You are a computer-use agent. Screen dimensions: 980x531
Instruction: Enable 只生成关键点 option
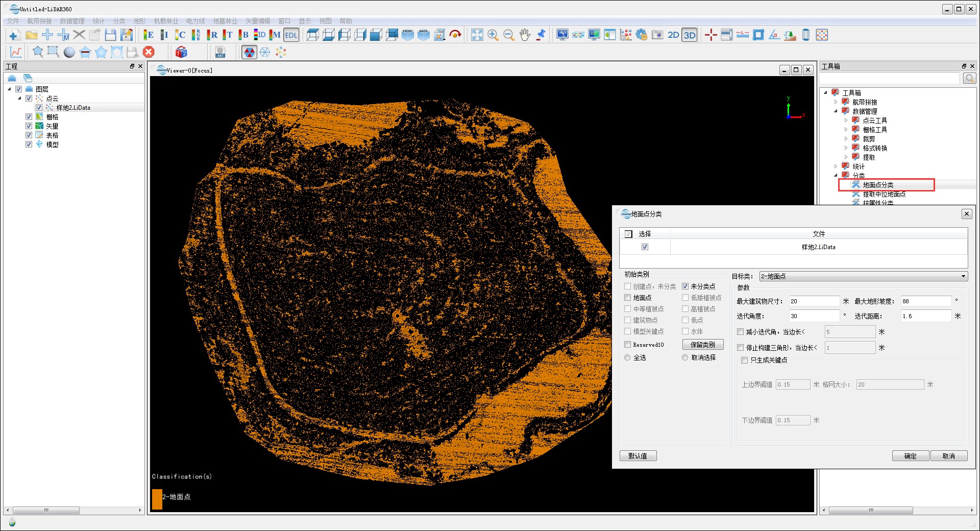pyautogui.click(x=745, y=360)
